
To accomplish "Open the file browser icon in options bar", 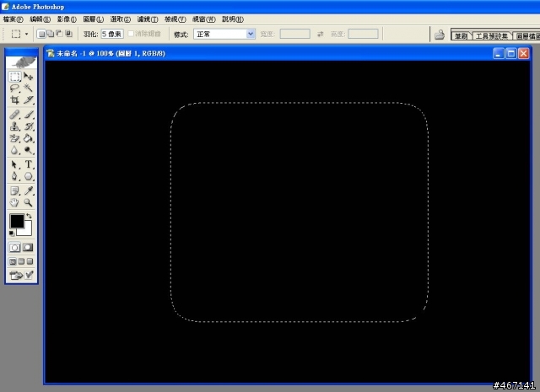I will tap(440, 35).
